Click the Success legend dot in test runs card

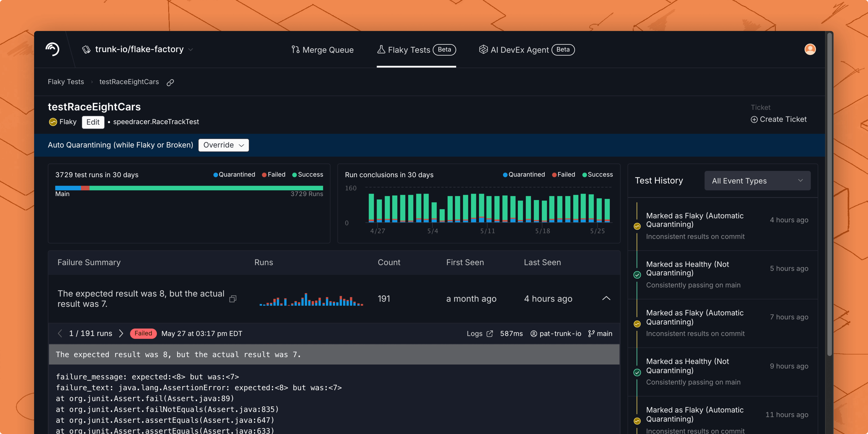[294, 175]
